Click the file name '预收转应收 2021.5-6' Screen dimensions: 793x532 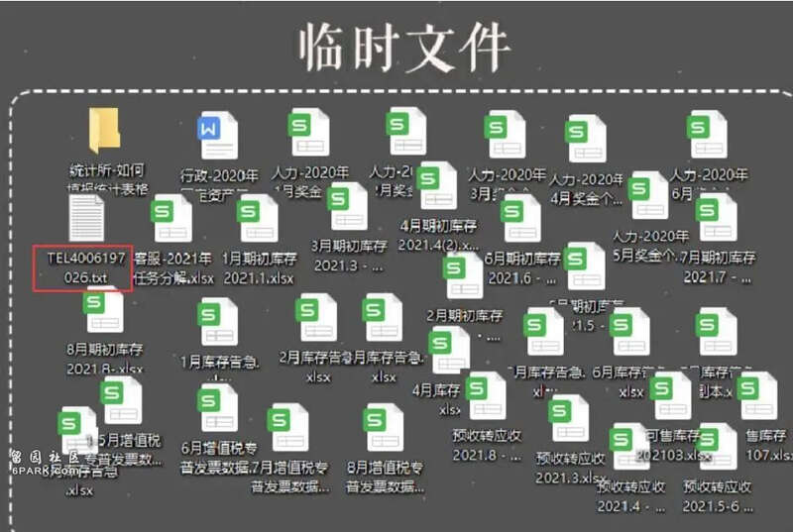[x=717, y=496]
